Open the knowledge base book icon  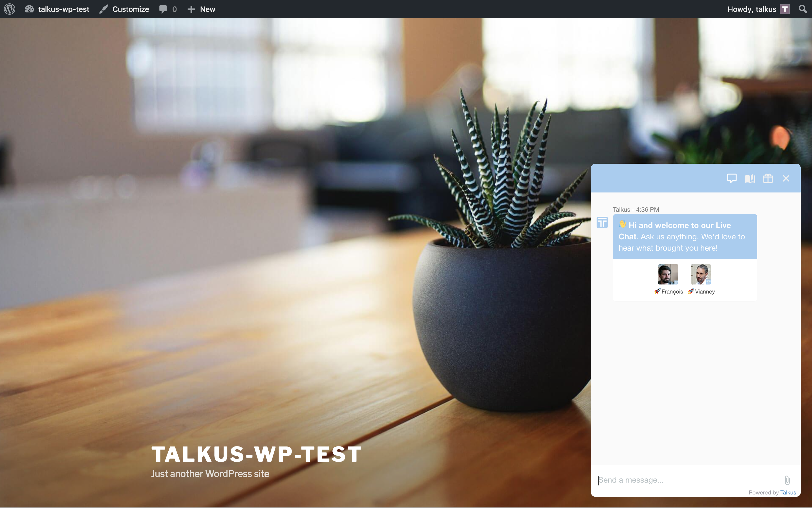(x=750, y=178)
